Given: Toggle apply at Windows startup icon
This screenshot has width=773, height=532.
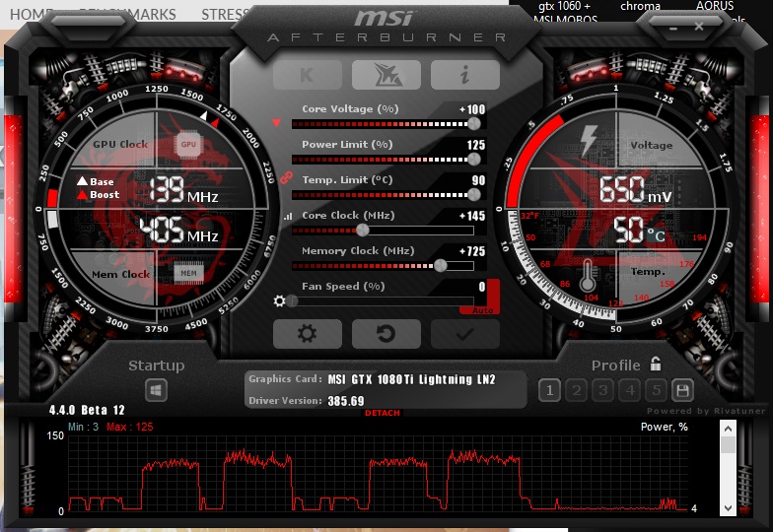Looking at the screenshot, I should (x=156, y=390).
